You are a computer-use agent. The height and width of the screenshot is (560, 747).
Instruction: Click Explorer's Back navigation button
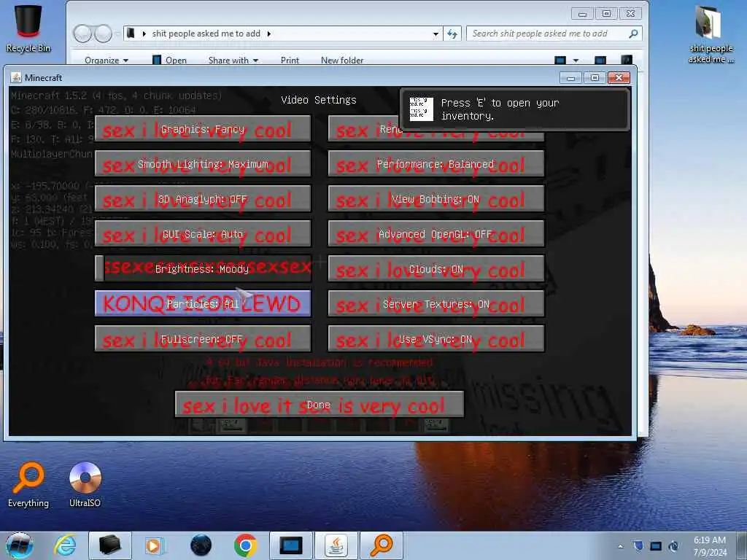82,34
